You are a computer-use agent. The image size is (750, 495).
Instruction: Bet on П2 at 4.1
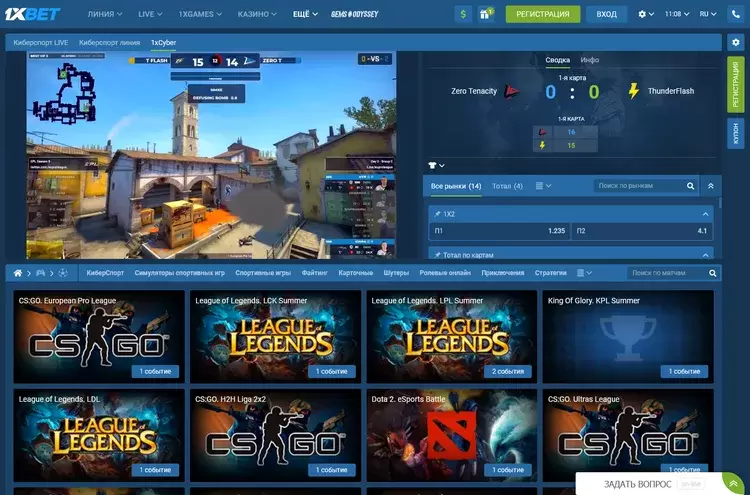(x=642, y=231)
